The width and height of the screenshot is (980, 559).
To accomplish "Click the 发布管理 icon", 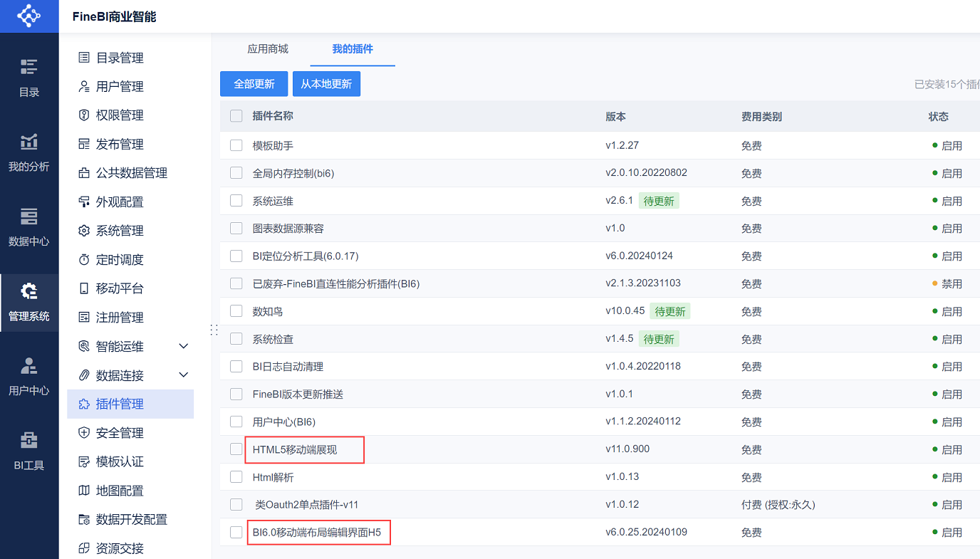I will click(x=84, y=144).
